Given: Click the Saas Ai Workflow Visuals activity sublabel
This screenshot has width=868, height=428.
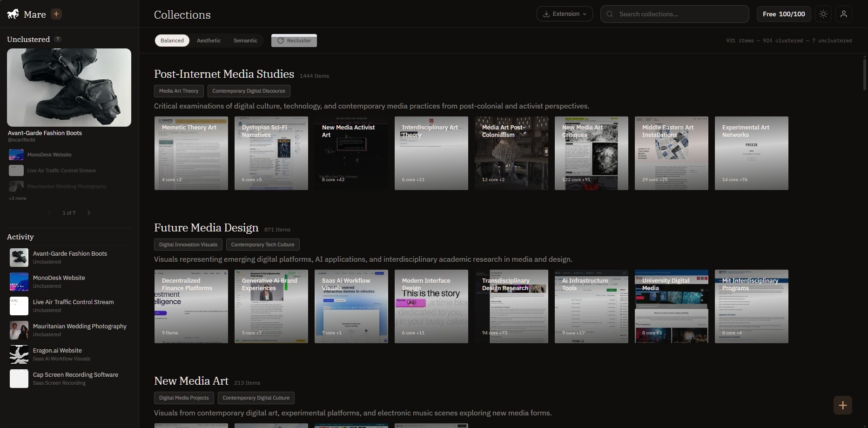Looking at the screenshot, I should [61, 359].
